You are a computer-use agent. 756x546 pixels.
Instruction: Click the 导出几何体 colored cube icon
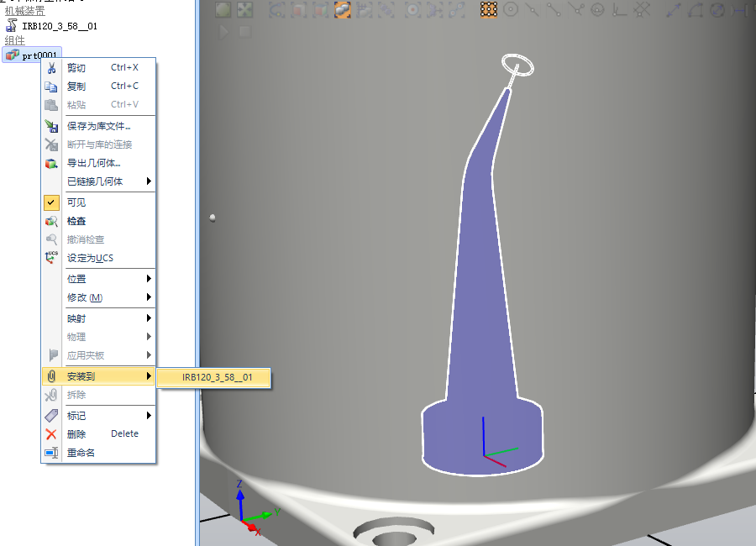(x=51, y=164)
